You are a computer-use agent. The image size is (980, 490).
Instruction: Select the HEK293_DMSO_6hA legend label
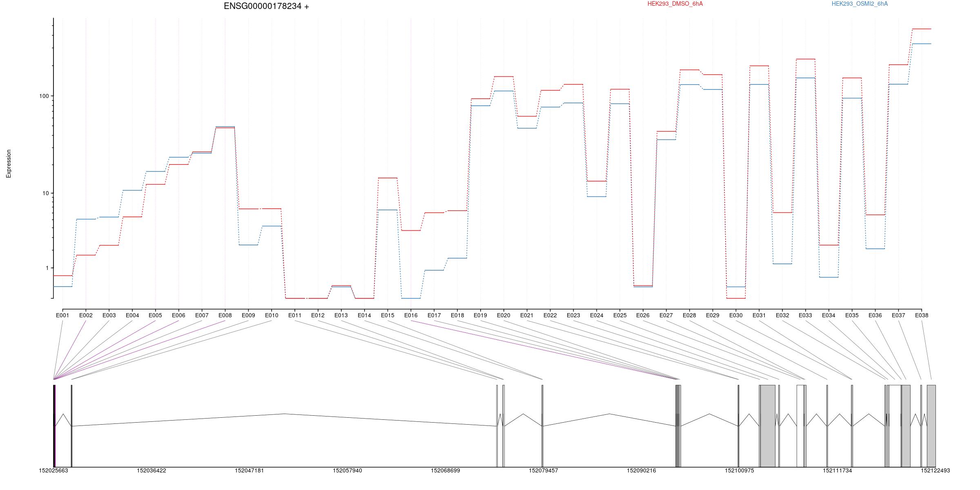pos(675,4)
